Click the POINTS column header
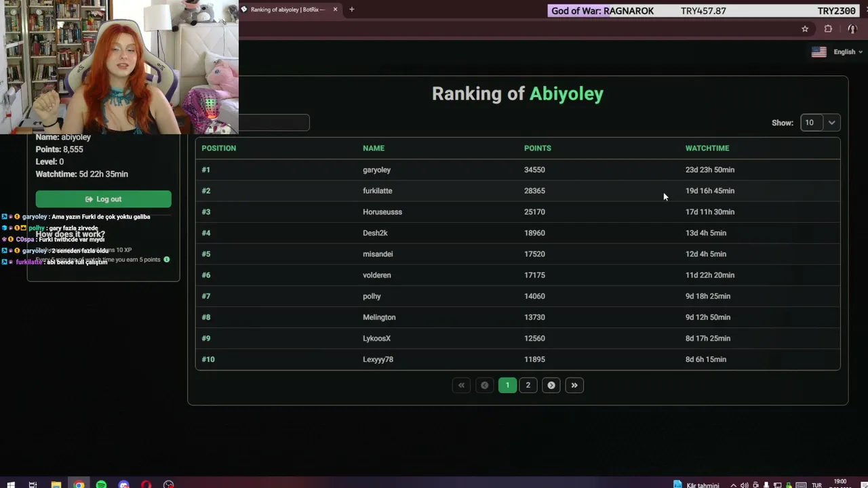Screen dimensions: 868x488 538,148
